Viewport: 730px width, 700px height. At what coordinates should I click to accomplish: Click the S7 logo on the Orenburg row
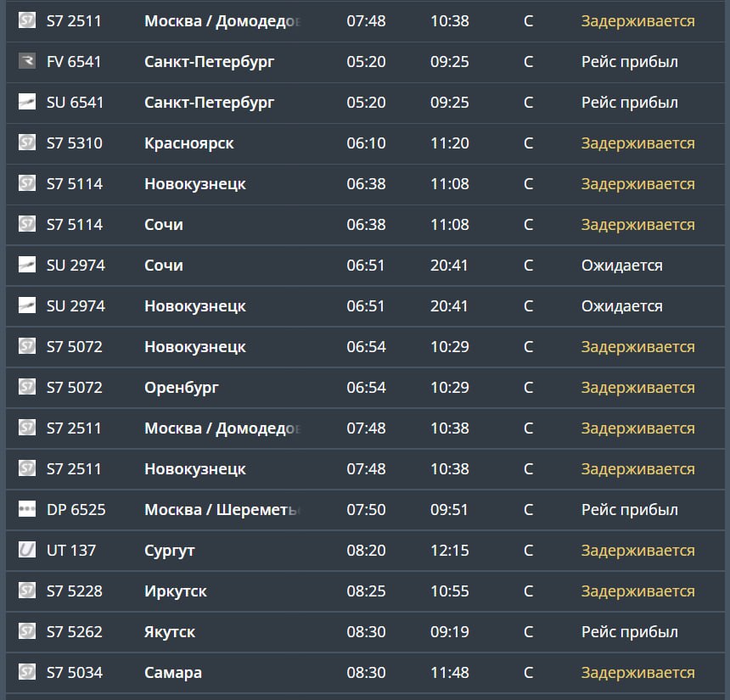coord(27,387)
